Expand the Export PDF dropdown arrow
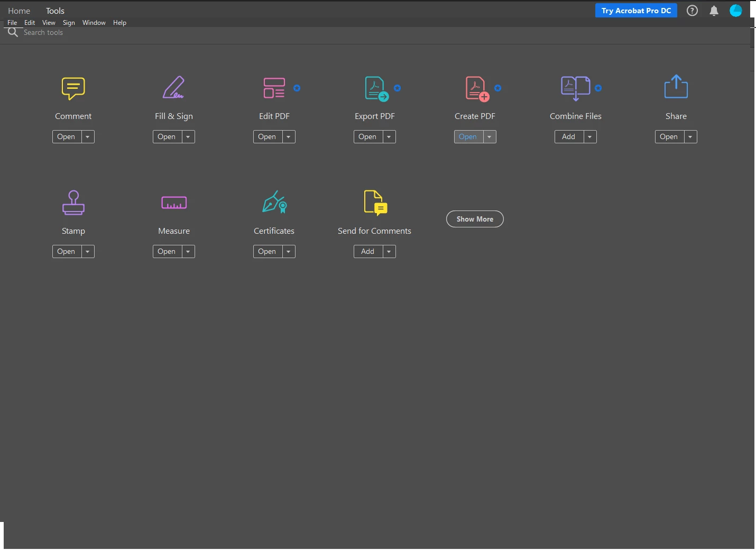The width and height of the screenshot is (756, 550). click(389, 137)
